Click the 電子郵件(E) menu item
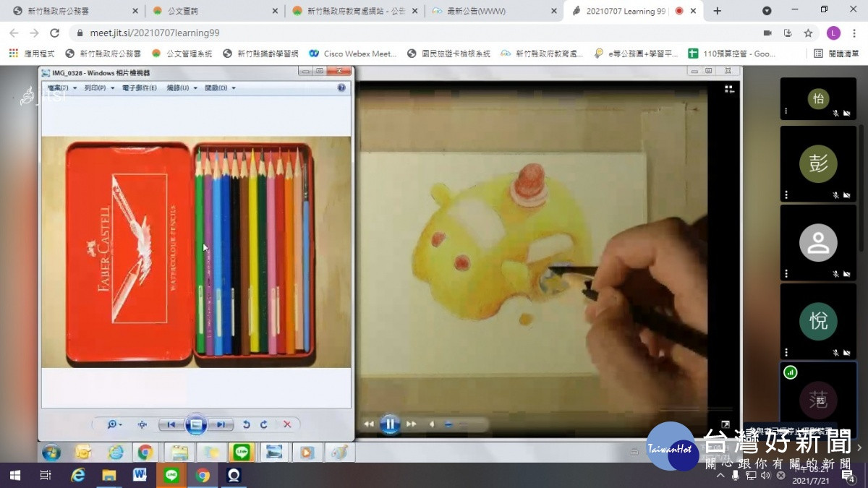 (140, 87)
